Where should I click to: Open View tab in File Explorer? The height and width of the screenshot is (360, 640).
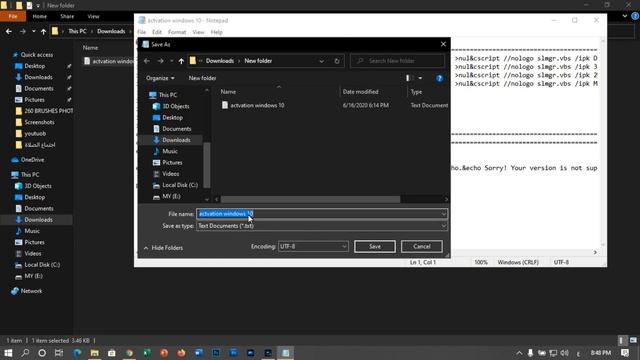[93, 16]
